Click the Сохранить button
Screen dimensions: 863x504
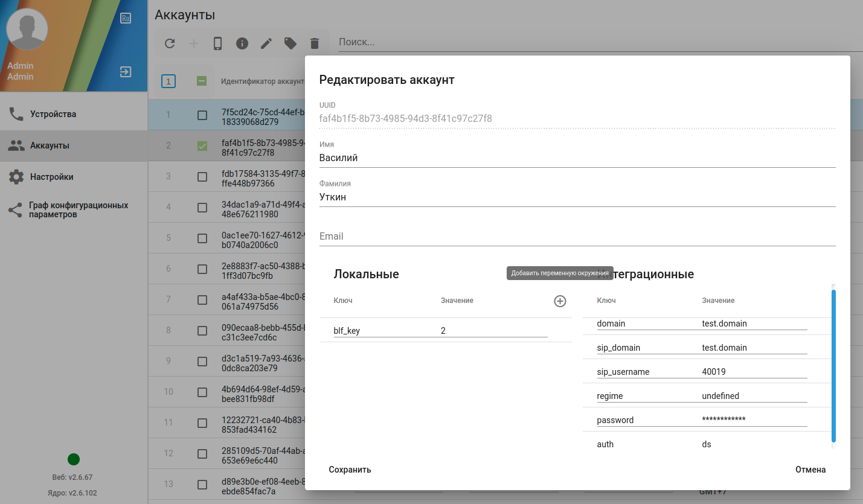click(x=350, y=470)
